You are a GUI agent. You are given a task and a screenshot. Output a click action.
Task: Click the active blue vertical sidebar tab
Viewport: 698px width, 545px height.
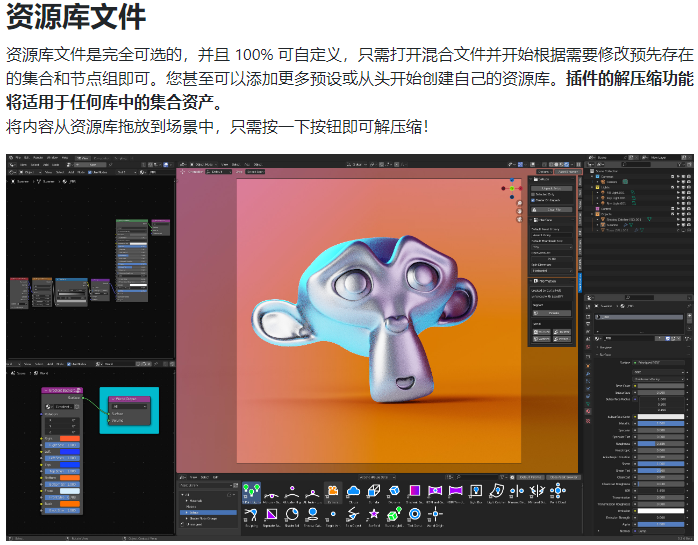[x=580, y=282]
